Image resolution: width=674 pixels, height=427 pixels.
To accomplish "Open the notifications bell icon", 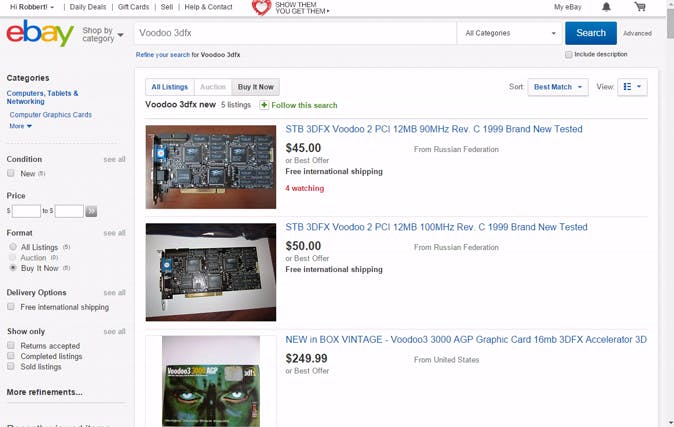I will click(x=606, y=6).
